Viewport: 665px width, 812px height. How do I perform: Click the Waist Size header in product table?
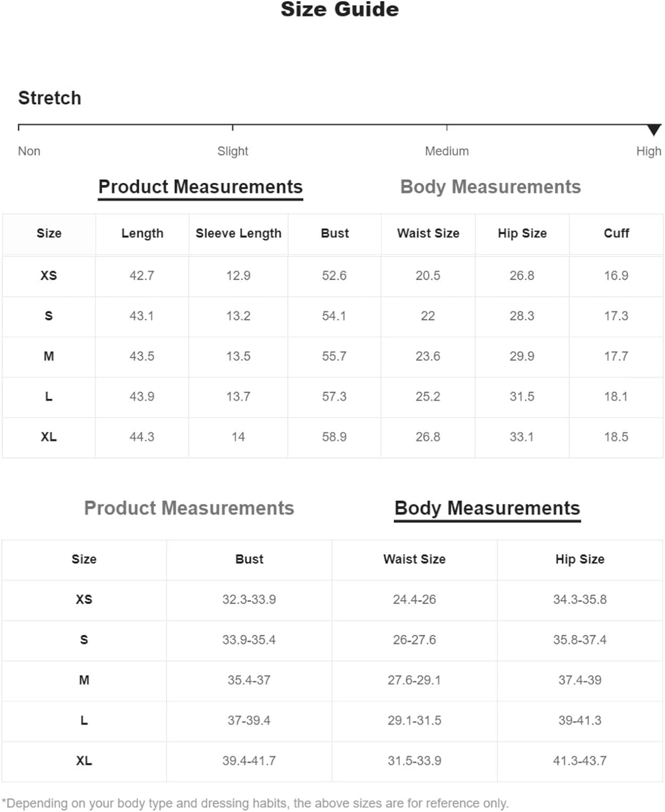click(428, 233)
